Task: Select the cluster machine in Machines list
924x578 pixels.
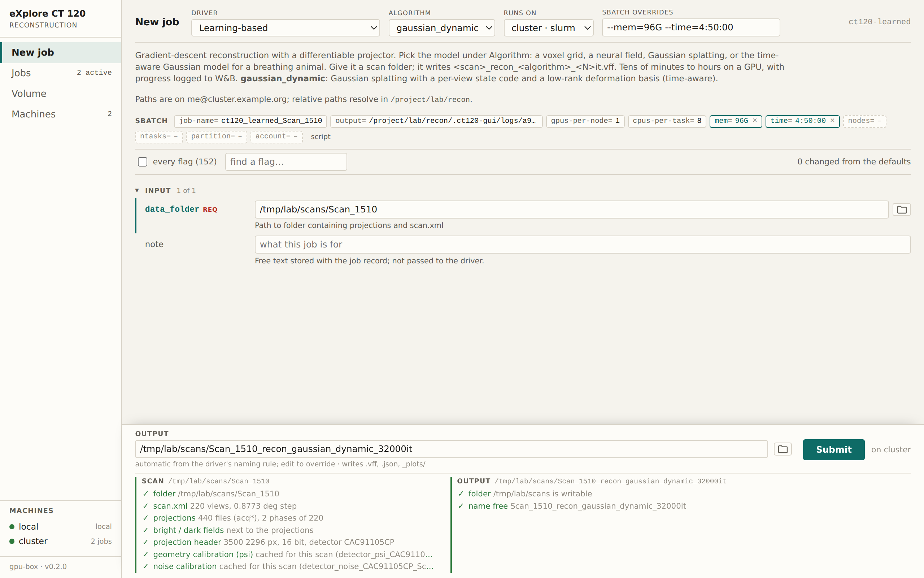Action: 61,541
